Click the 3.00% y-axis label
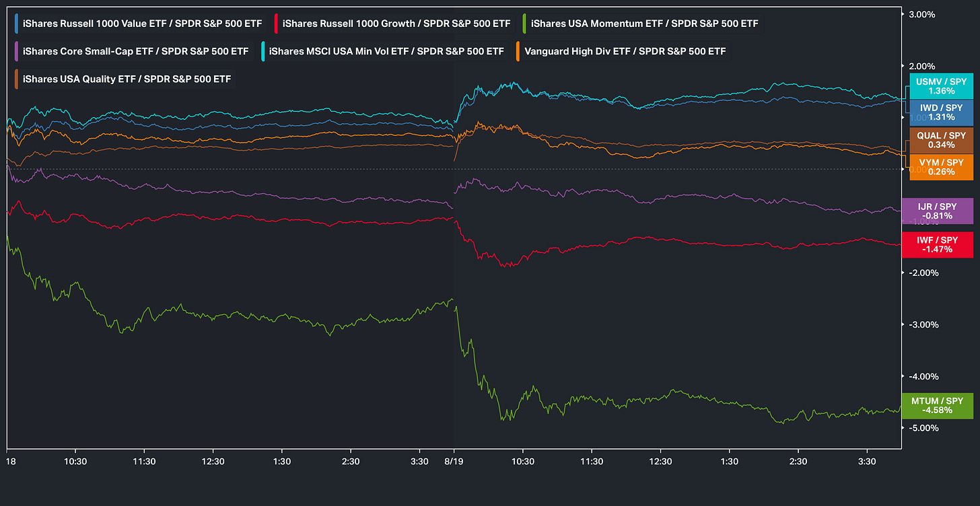 [x=923, y=14]
